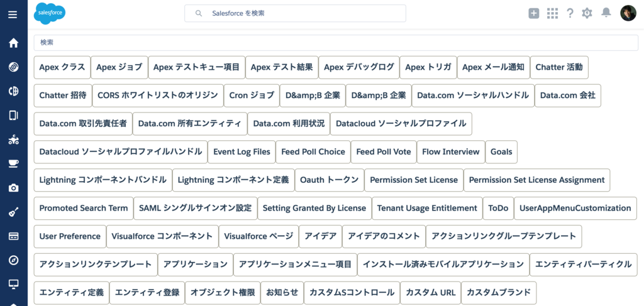Screen dimensions: 644x306
Task: Select 'SAML シングルサインオン設定' tile
Action: (196, 208)
